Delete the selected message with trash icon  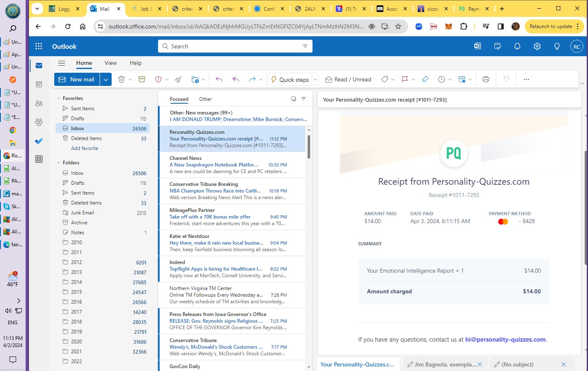pyautogui.click(x=121, y=79)
